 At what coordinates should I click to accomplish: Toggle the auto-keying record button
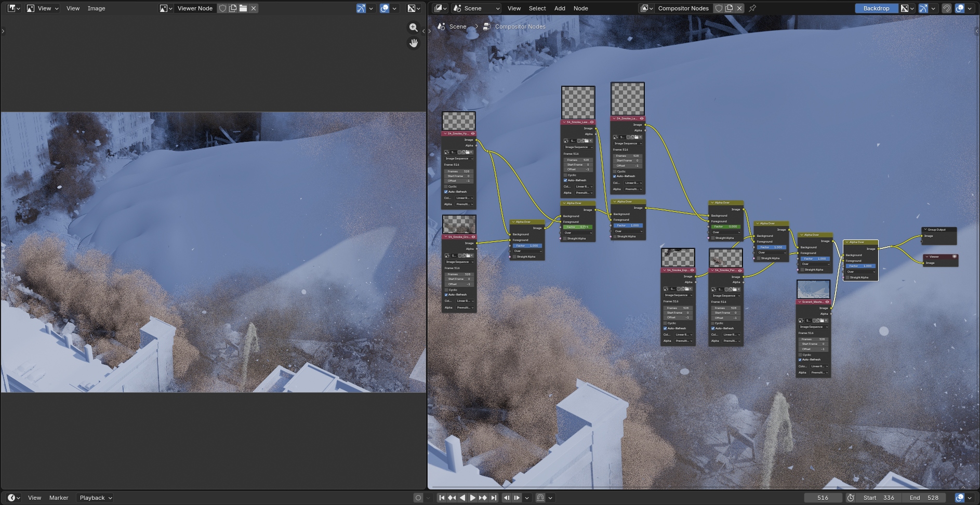(418, 498)
